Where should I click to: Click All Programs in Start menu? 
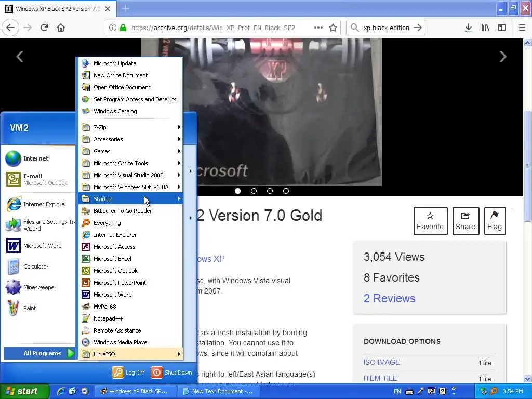(39, 353)
